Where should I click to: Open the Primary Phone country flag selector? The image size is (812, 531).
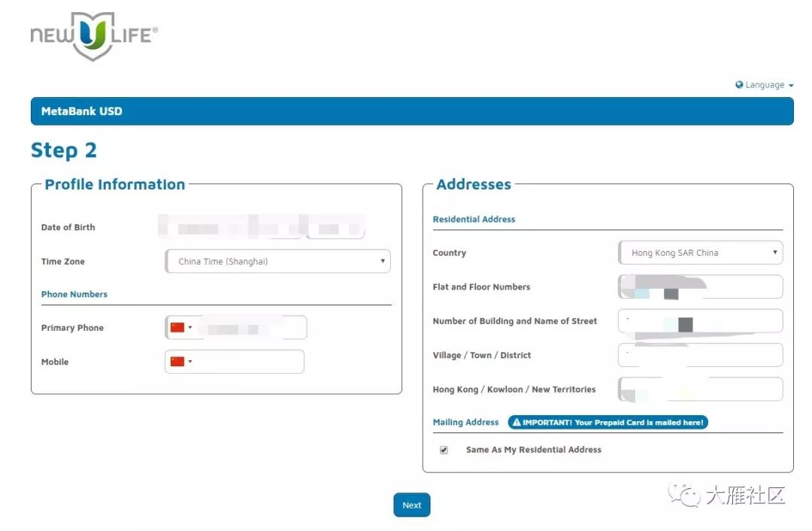click(x=181, y=327)
